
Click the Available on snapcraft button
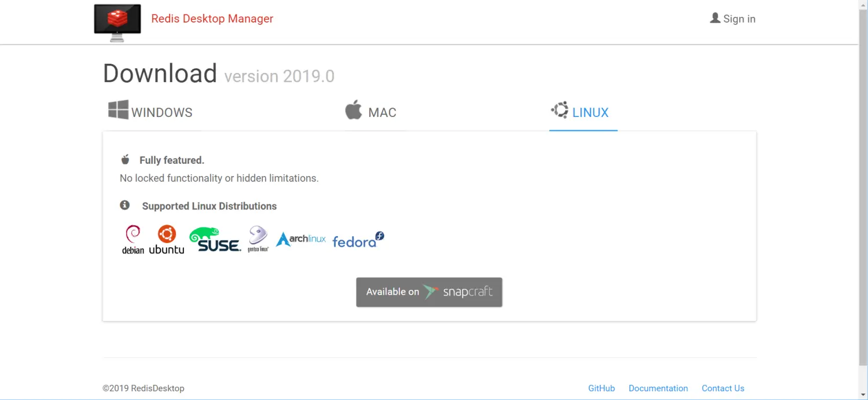(429, 292)
